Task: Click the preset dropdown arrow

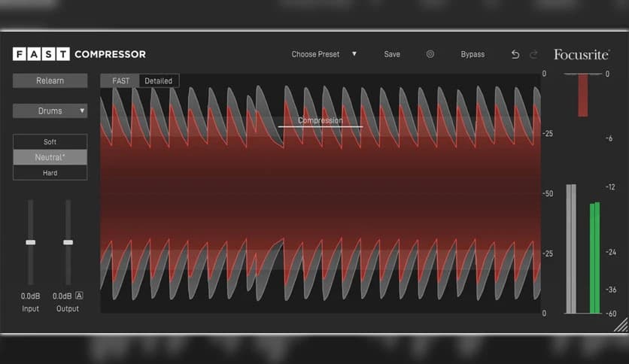Action: (x=354, y=53)
